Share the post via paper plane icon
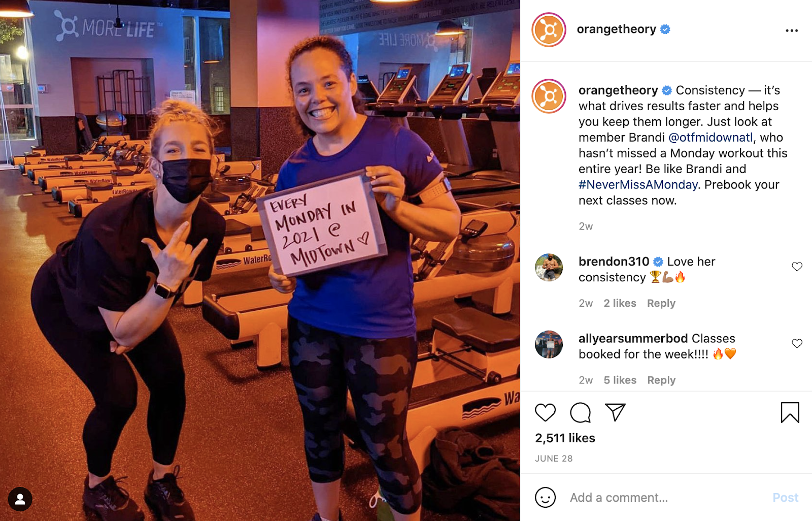Viewport: 812px width, 521px height. point(615,412)
